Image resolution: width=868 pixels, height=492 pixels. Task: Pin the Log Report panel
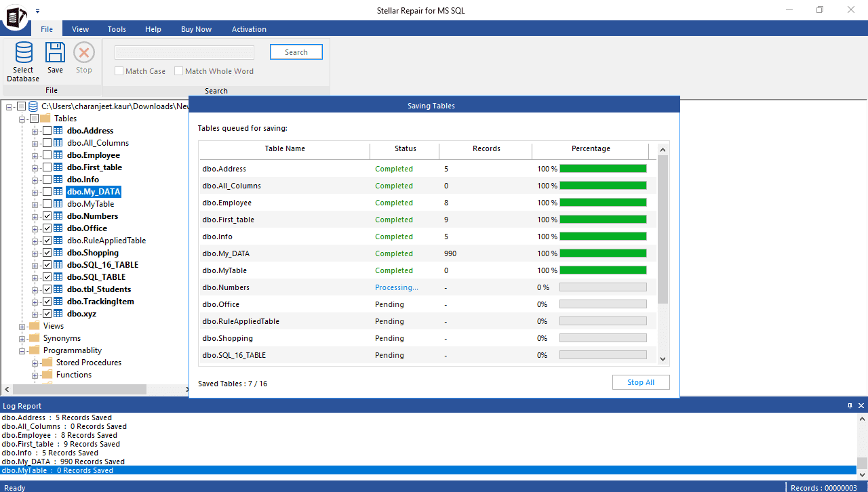[x=850, y=406]
